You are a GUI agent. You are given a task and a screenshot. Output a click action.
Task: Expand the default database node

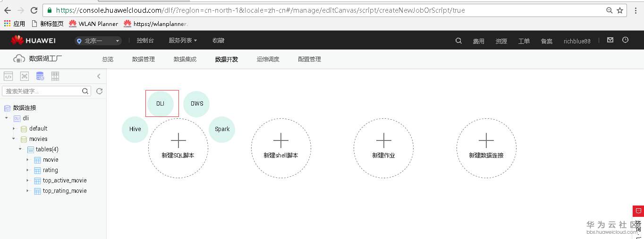point(14,129)
